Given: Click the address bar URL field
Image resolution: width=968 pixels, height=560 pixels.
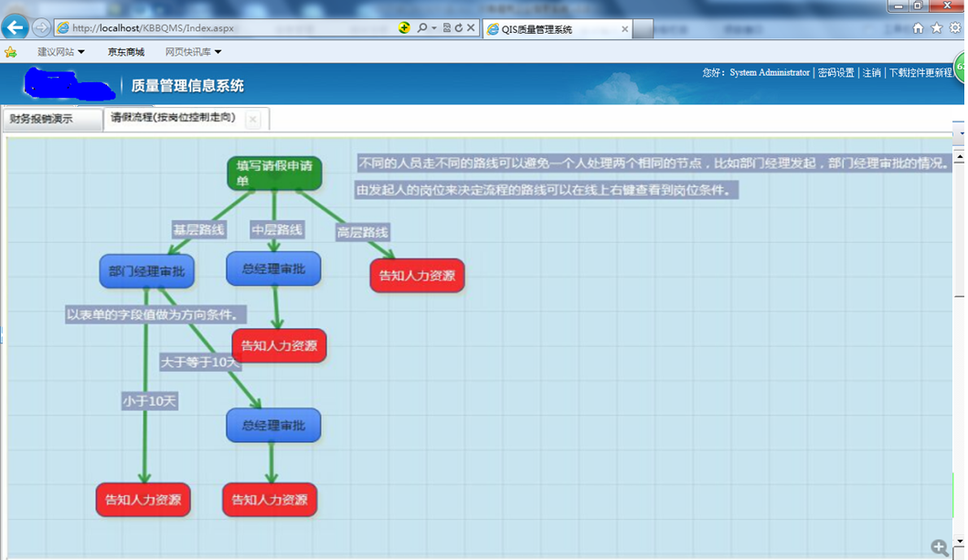Looking at the screenshot, I should point(229,28).
